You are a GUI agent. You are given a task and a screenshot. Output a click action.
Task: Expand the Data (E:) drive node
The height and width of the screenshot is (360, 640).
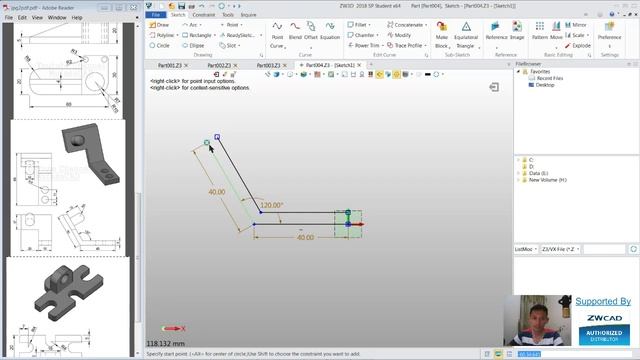518,173
